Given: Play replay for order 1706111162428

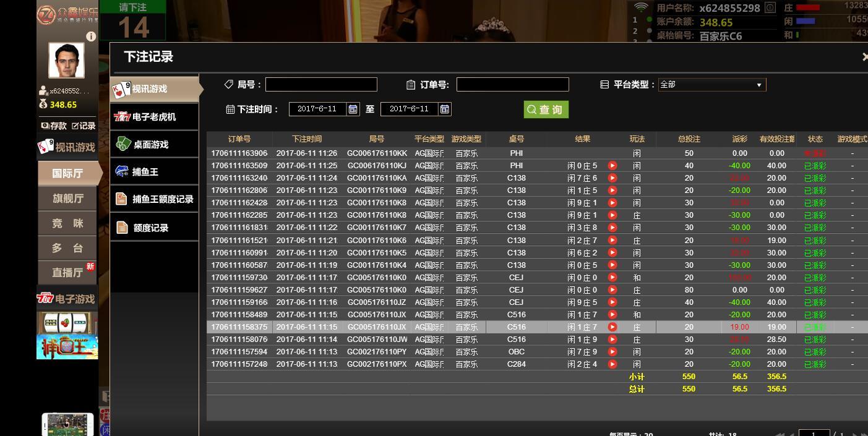Looking at the screenshot, I should (612, 203).
